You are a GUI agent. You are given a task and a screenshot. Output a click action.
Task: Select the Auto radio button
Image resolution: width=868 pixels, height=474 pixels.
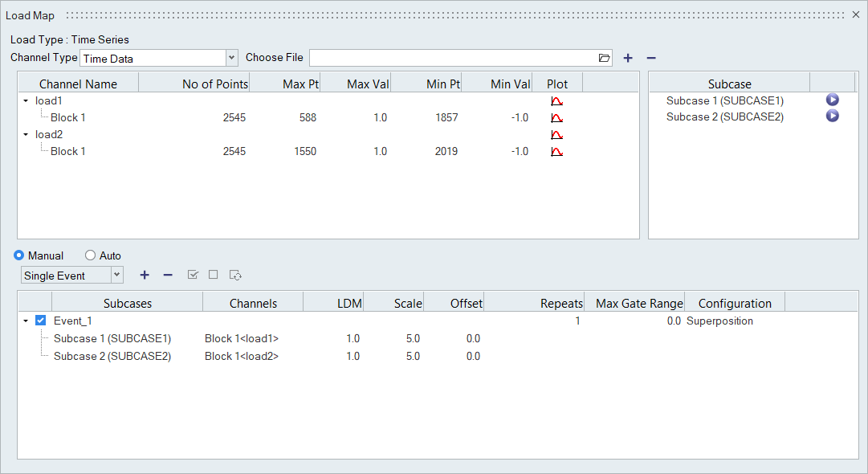pyautogui.click(x=90, y=255)
